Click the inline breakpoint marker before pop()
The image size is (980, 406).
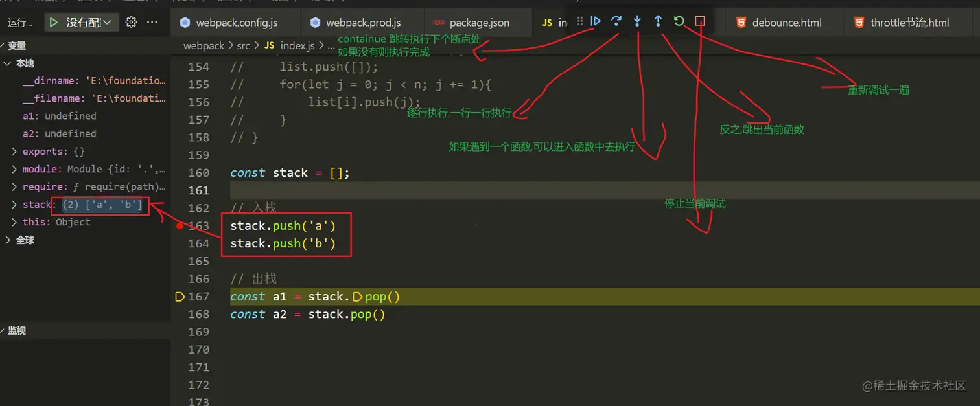(x=357, y=297)
